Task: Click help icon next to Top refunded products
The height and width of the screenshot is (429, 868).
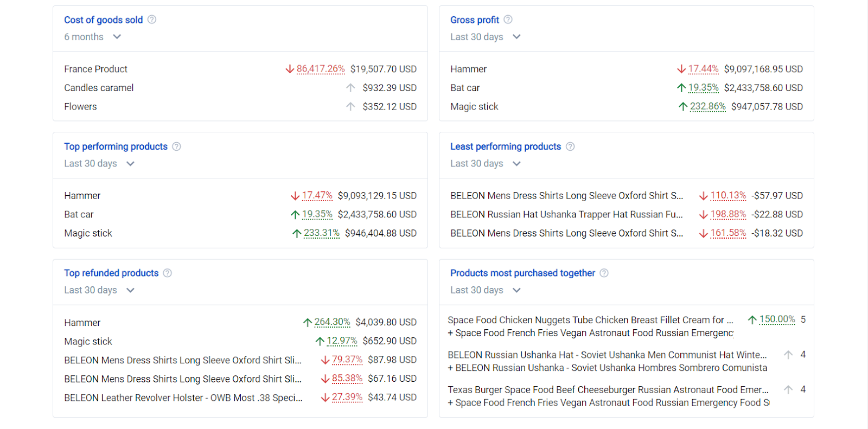Action: [168, 273]
